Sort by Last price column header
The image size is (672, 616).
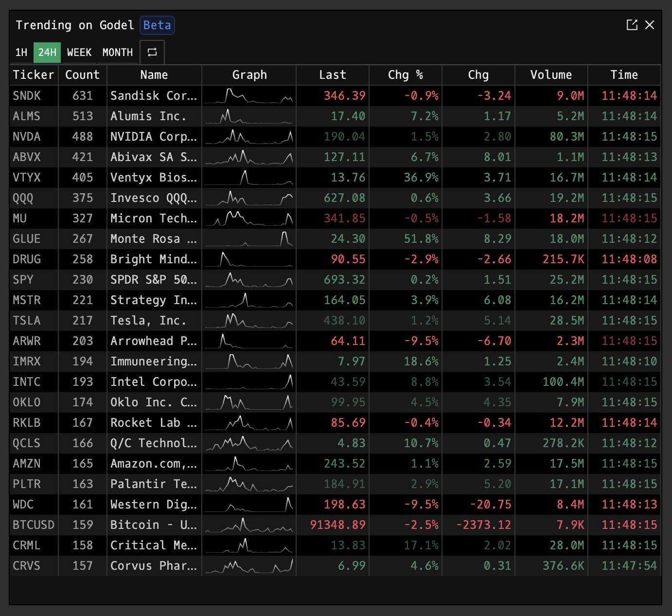[333, 75]
